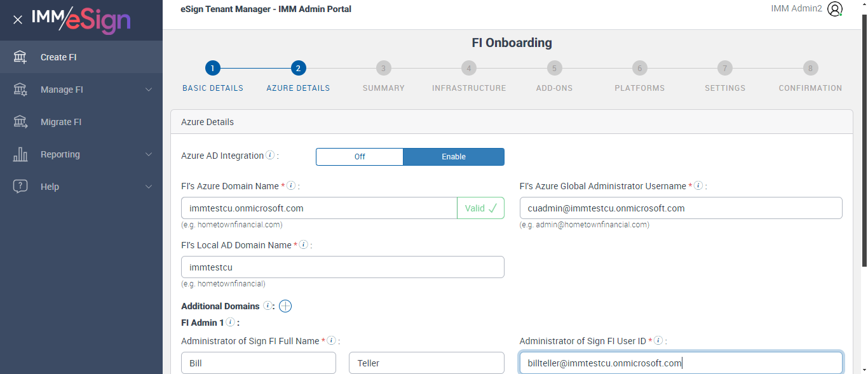Click the Migrate FI bank-arrow icon
Image resolution: width=868 pixels, height=374 pixels.
[20, 122]
